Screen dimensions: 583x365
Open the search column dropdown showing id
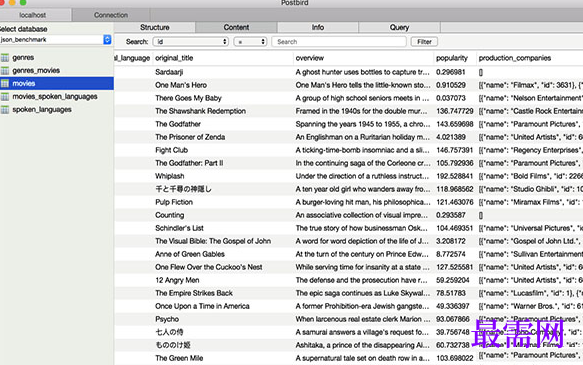pos(190,42)
